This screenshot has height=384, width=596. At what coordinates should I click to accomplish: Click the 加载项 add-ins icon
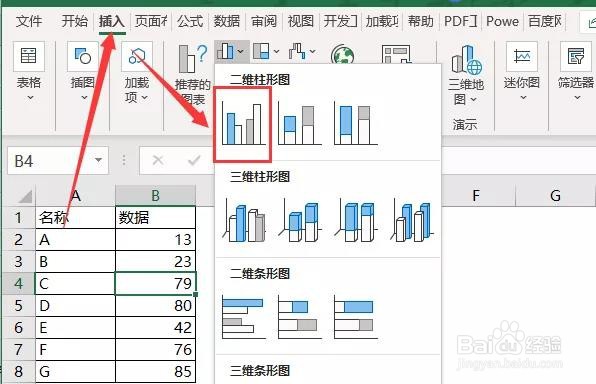tap(137, 56)
